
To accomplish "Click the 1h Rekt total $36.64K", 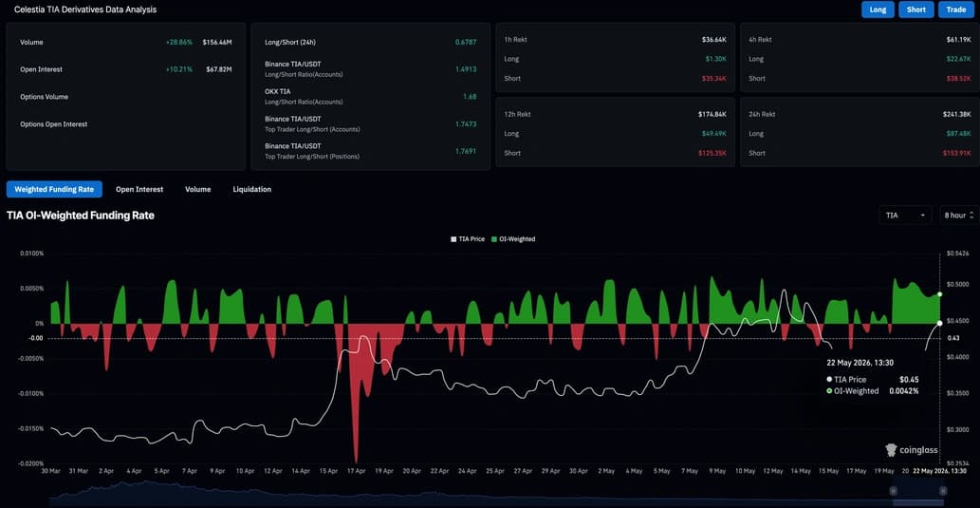I will (713, 40).
